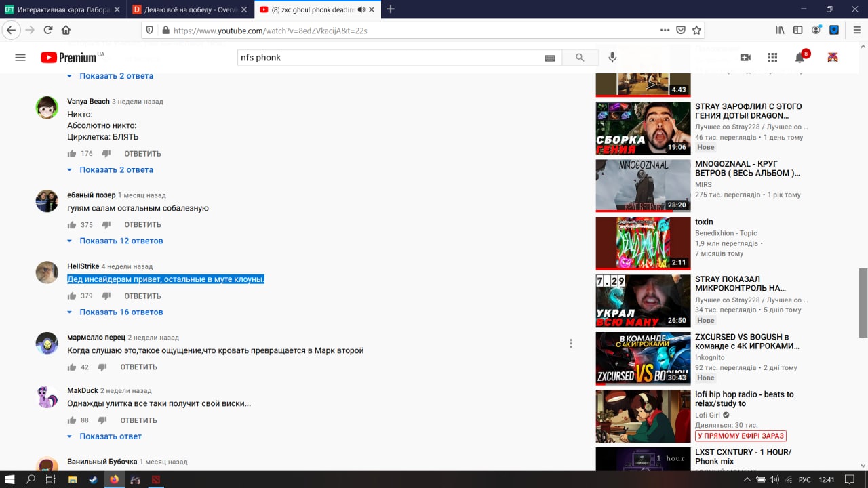
Task: Open page actions three-dot menu
Action: tap(665, 30)
